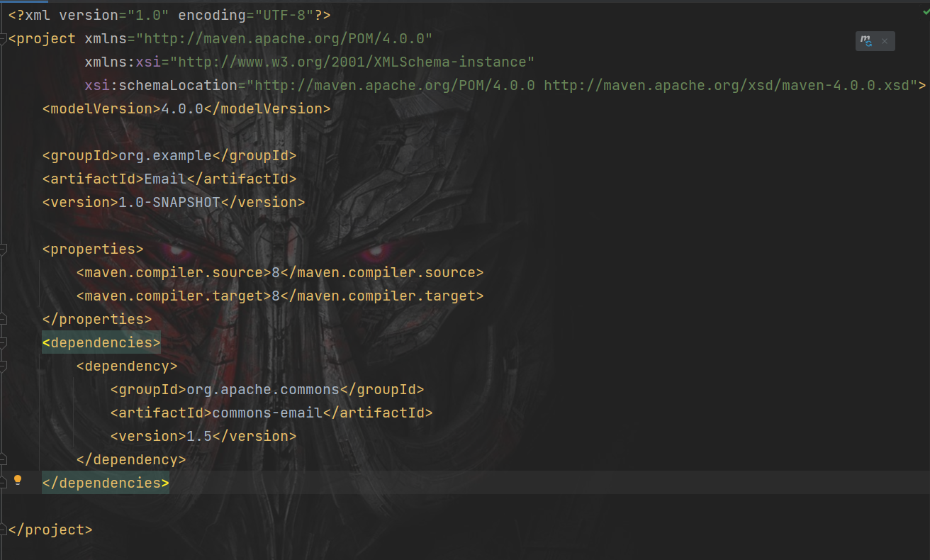Select the xsi:schemaLocation attribute name

click(161, 85)
